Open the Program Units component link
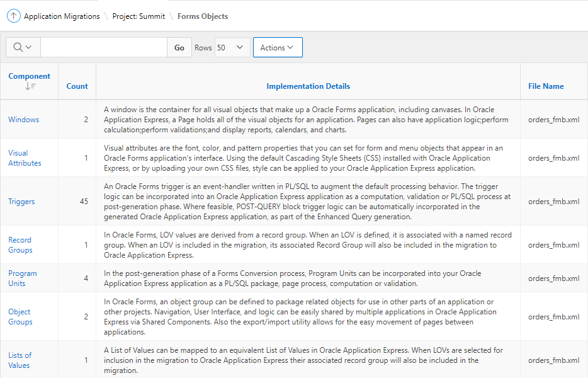Screen dimensions: 588x378 click(x=23, y=278)
